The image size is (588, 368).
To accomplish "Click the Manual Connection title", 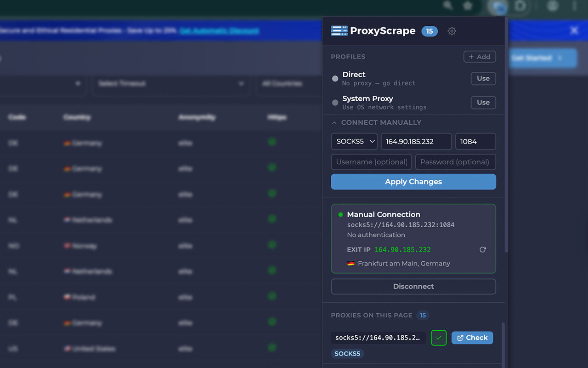I will click(384, 214).
